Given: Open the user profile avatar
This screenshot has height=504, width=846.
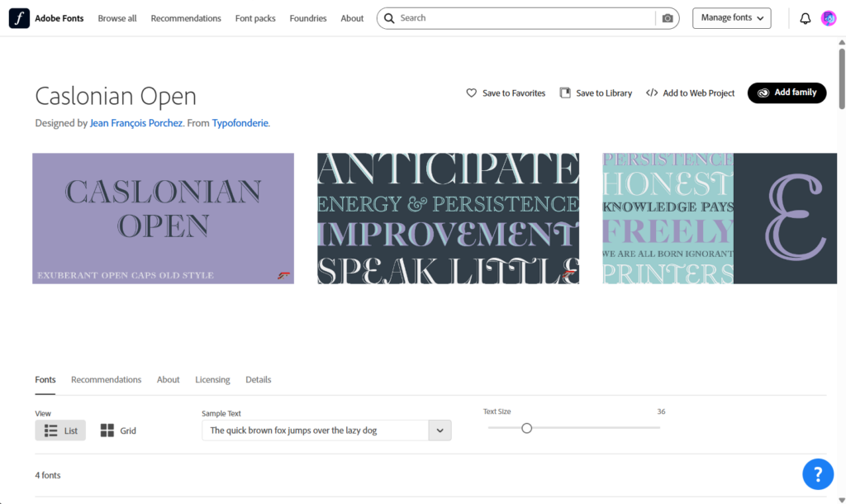Looking at the screenshot, I should pyautogui.click(x=828, y=18).
